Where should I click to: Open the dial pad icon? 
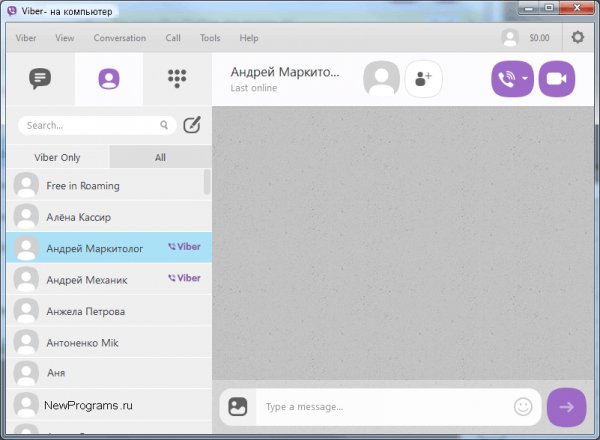pyautogui.click(x=177, y=78)
